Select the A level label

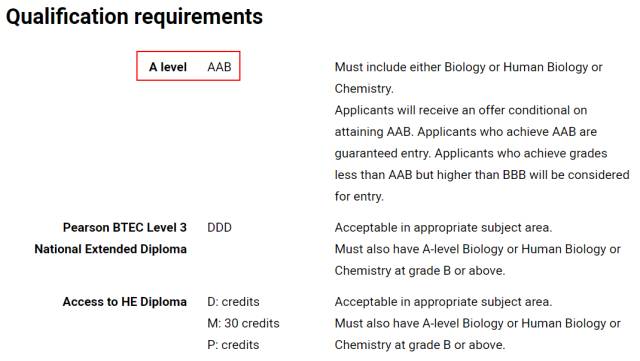pos(168,67)
